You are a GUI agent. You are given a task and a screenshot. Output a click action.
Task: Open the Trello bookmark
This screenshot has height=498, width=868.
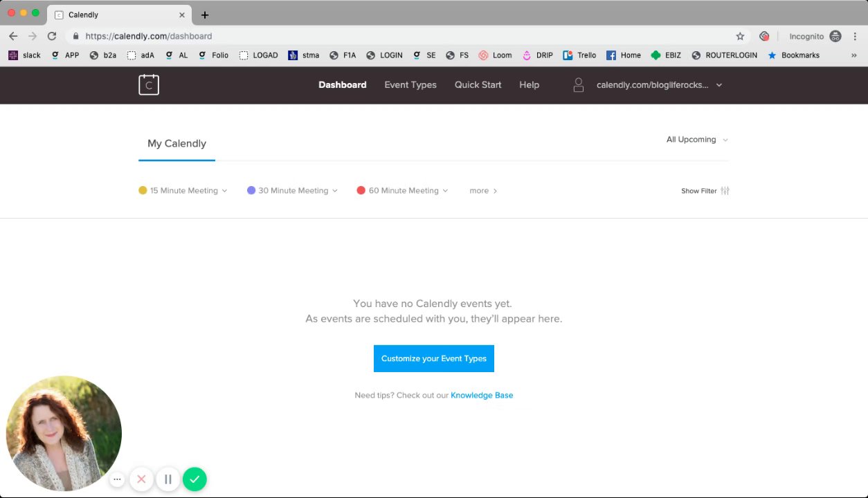pyautogui.click(x=579, y=55)
